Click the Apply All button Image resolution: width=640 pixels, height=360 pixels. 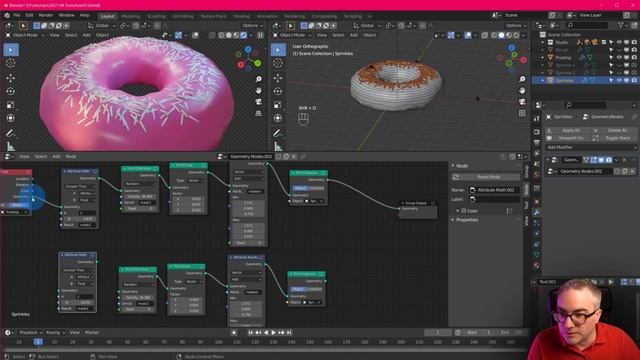tap(568, 131)
